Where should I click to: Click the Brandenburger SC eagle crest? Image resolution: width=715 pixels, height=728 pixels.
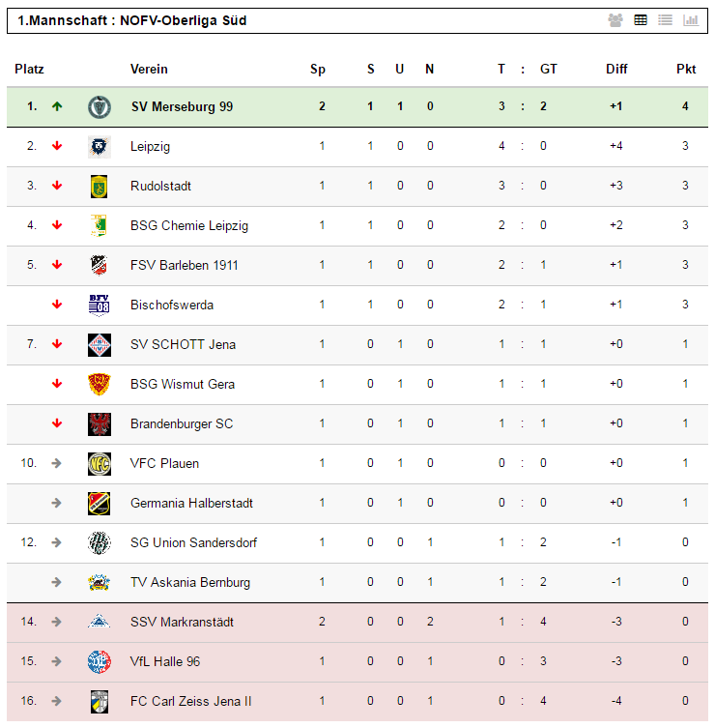[x=100, y=423]
